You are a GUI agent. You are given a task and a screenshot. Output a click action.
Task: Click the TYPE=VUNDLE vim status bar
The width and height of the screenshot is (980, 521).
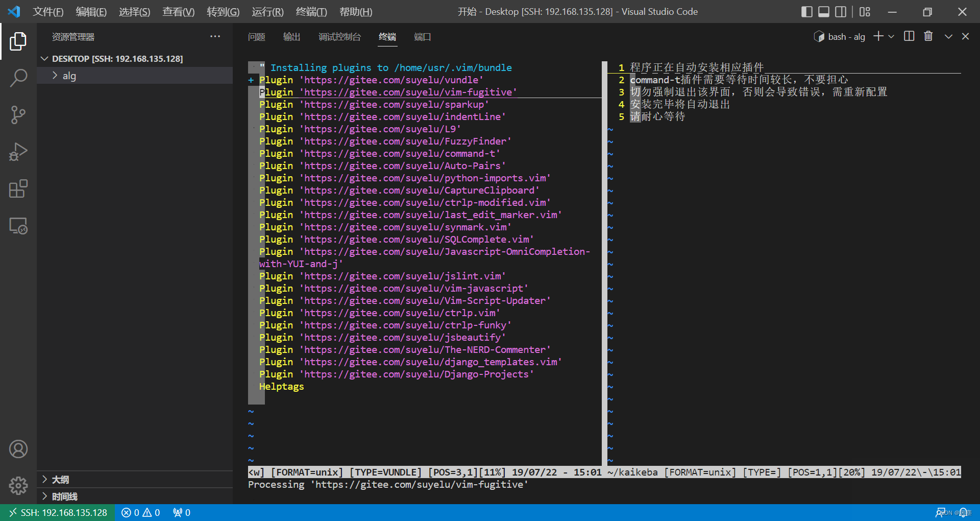coord(425,472)
